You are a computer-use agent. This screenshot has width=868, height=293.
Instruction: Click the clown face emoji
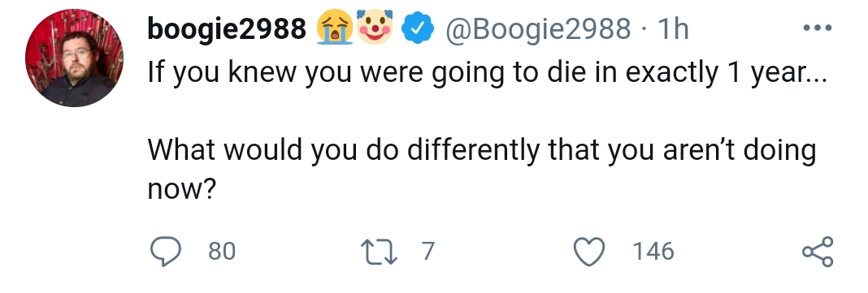click(375, 27)
